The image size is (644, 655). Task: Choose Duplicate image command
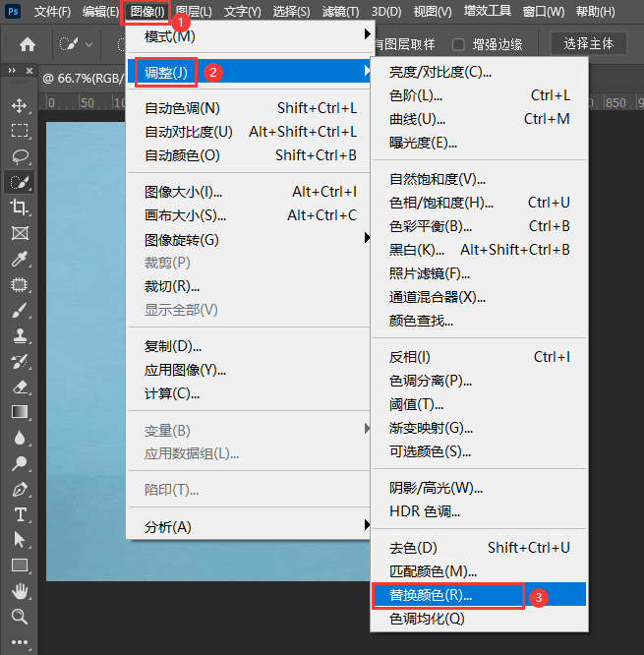pos(250,346)
